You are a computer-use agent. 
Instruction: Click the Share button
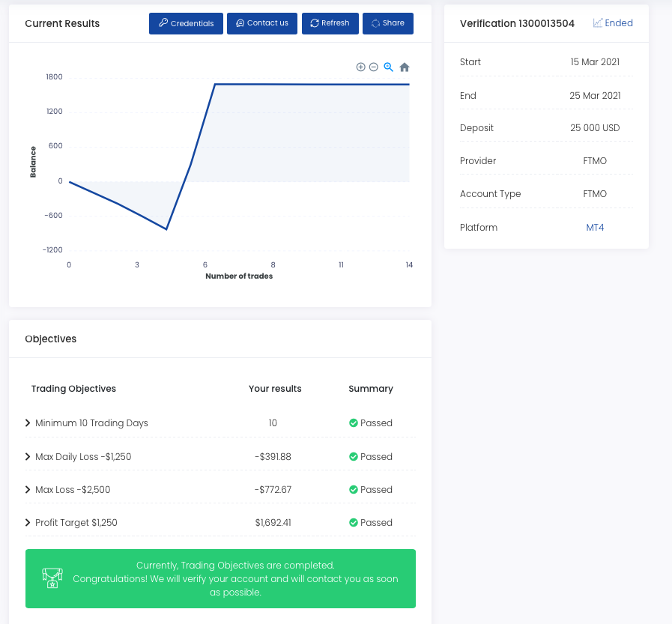[x=387, y=23]
